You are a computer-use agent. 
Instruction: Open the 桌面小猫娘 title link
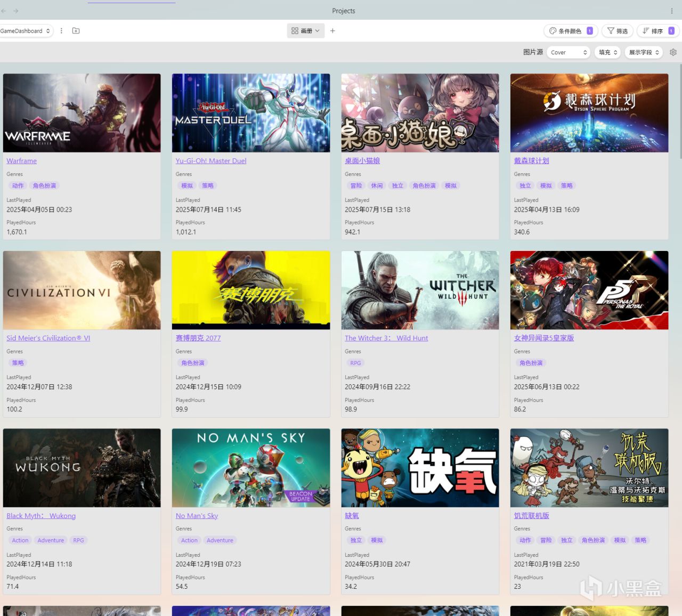click(x=362, y=161)
